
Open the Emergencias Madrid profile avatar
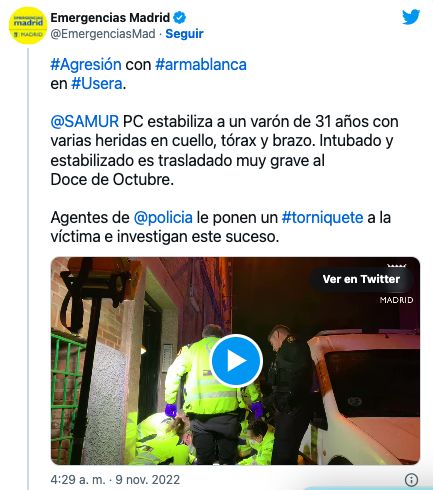pyautogui.click(x=28, y=26)
